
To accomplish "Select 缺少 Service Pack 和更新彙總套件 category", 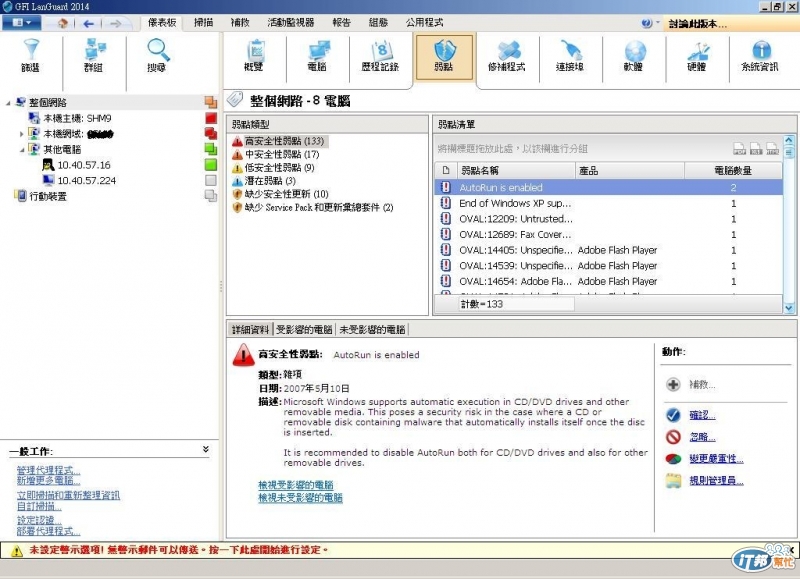I will point(313,207).
